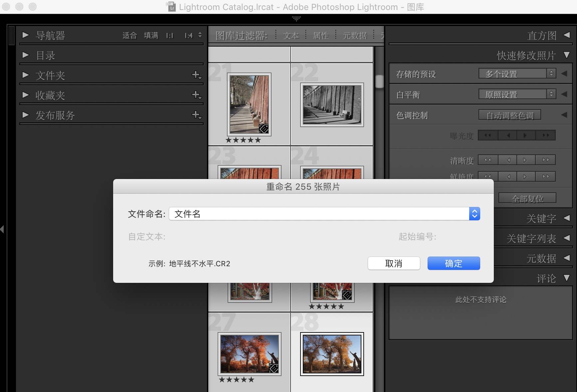This screenshot has width=577, height=392.
Task: Decrease 曝光度 by large step
Action: point(488,135)
